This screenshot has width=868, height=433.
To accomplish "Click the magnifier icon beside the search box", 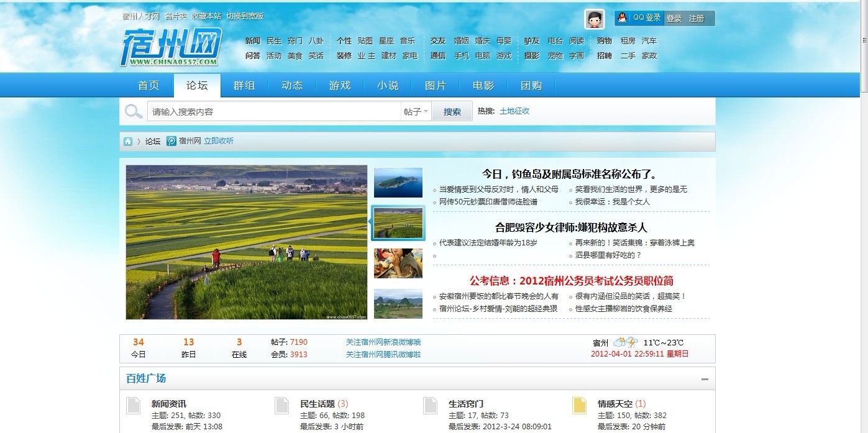I will (133, 112).
